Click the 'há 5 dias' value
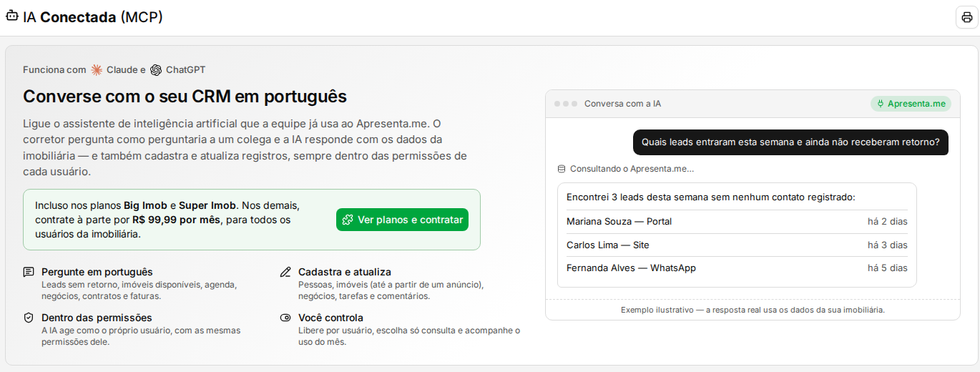The image size is (980, 372). click(x=887, y=268)
